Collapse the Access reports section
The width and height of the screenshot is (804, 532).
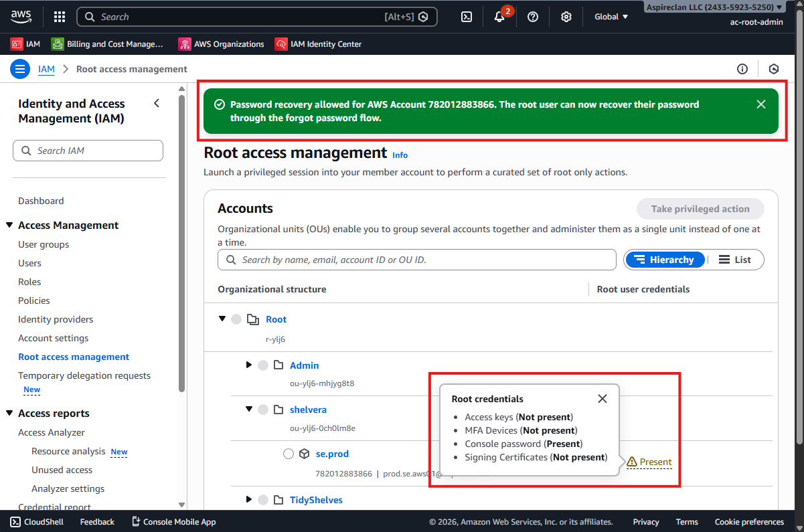pos(9,413)
